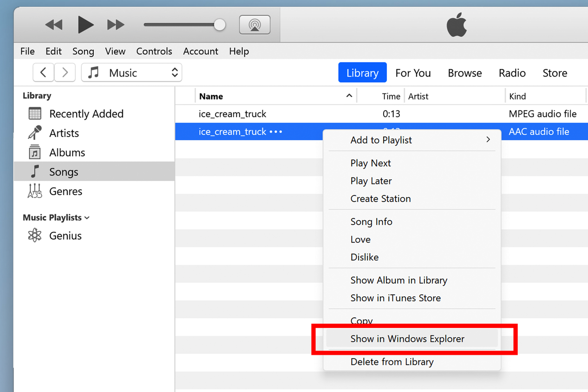This screenshot has height=392, width=588.
Task: Choose Show in Windows Explorer
Action: [x=412, y=339]
